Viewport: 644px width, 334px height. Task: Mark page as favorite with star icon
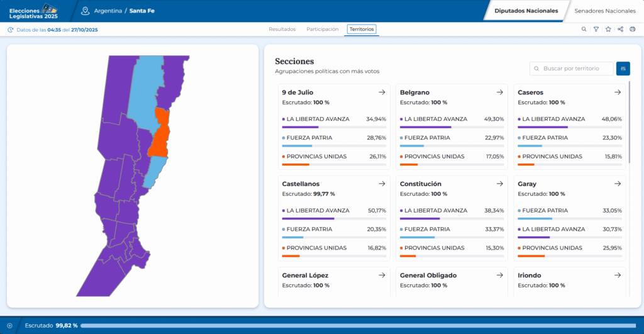coord(608,30)
